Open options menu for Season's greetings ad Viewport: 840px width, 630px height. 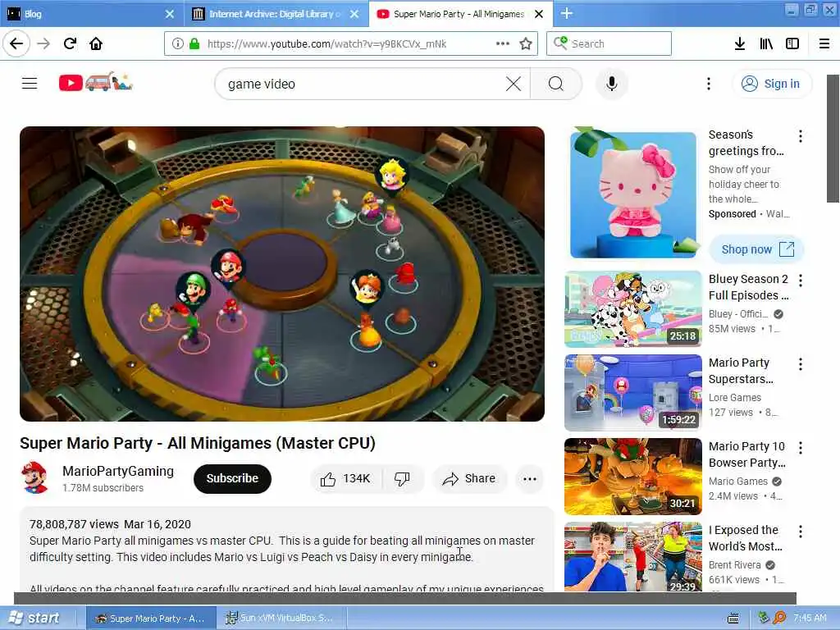click(x=801, y=135)
